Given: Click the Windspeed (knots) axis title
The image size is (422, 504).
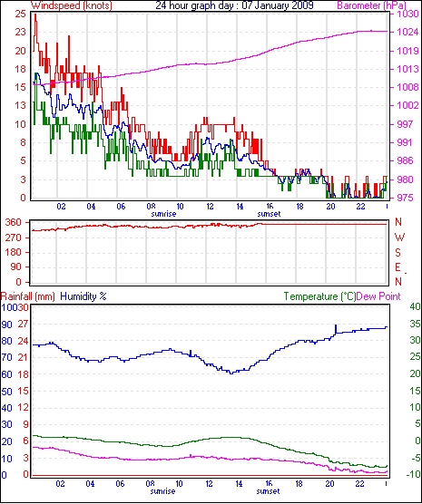Looking at the screenshot, I should tap(72, 5).
